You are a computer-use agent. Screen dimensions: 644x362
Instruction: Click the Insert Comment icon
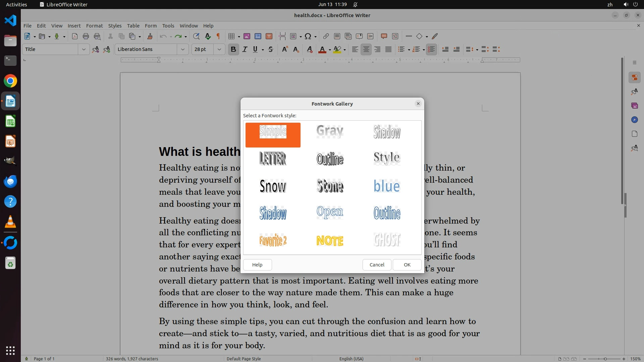(x=384, y=36)
